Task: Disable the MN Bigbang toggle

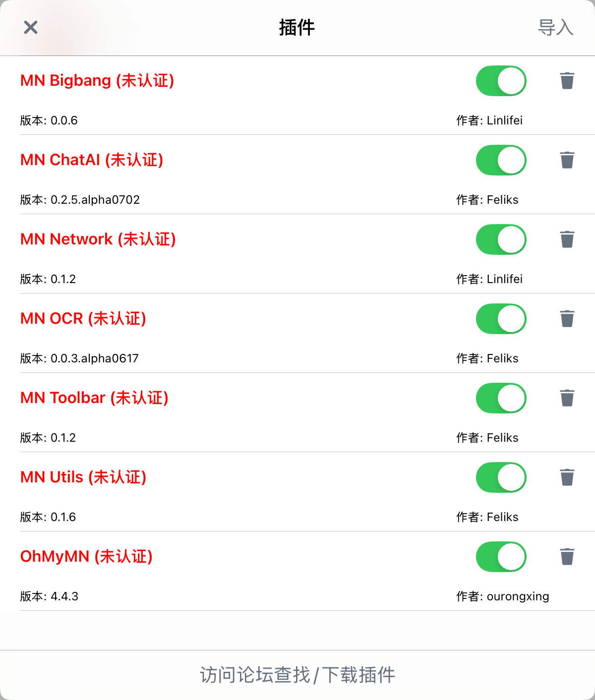Action: pyautogui.click(x=501, y=81)
